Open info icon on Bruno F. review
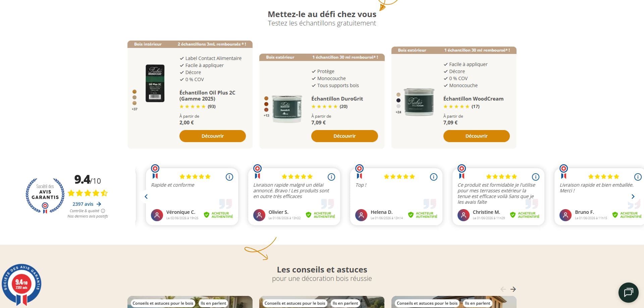The width and height of the screenshot is (644, 308). [638, 177]
